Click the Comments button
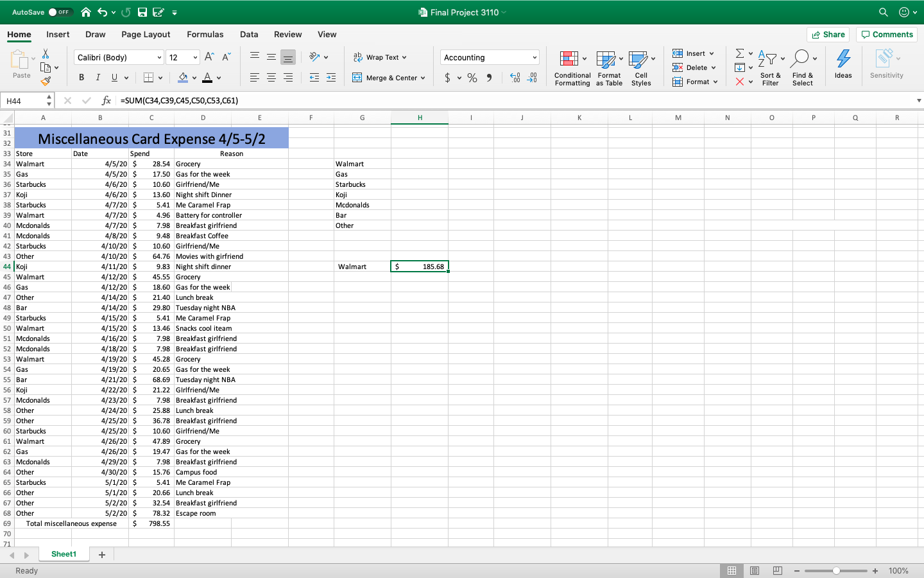The height and width of the screenshot is (578, 924). tap(887, 35)
